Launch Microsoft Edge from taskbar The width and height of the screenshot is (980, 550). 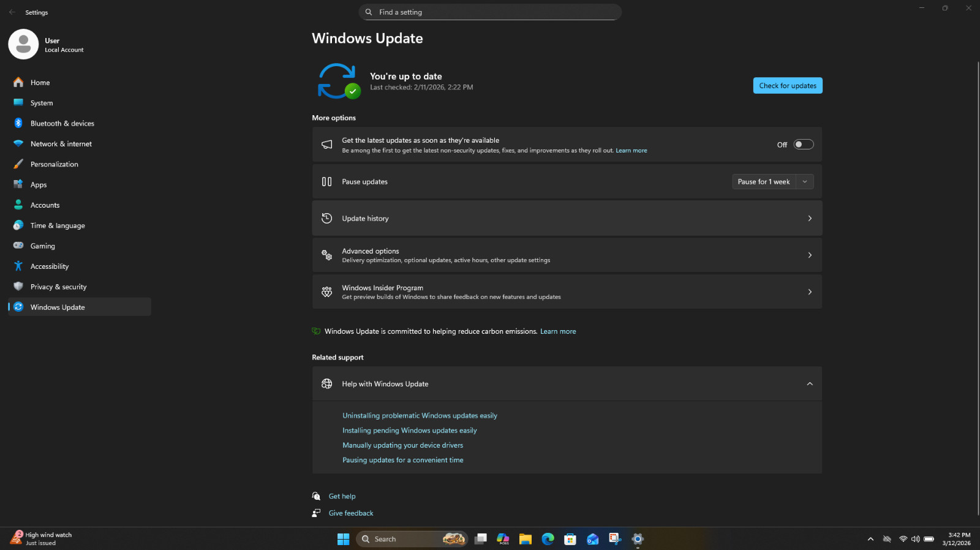click(548, 539)
